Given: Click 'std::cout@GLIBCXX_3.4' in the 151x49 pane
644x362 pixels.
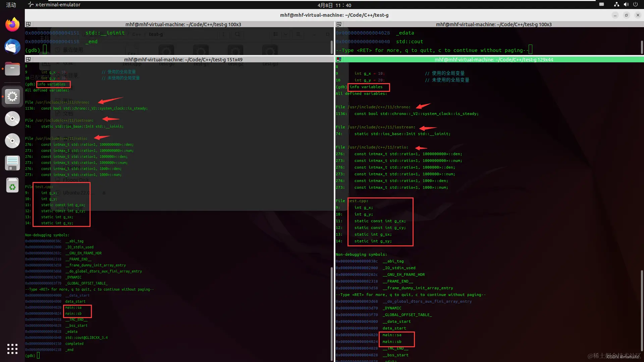Looking at the screenshot, I should [x=87, y=338].
